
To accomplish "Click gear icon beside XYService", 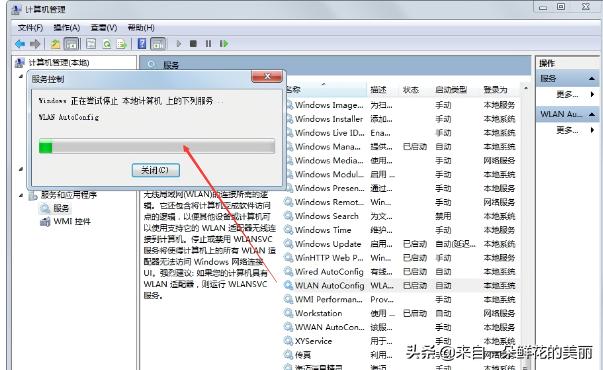I will tap(288, 341).
